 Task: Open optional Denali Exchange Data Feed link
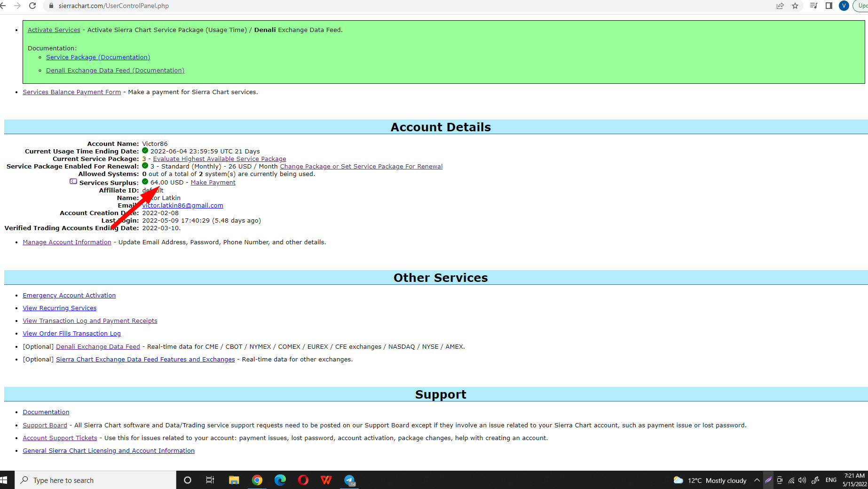coord(98,346)
